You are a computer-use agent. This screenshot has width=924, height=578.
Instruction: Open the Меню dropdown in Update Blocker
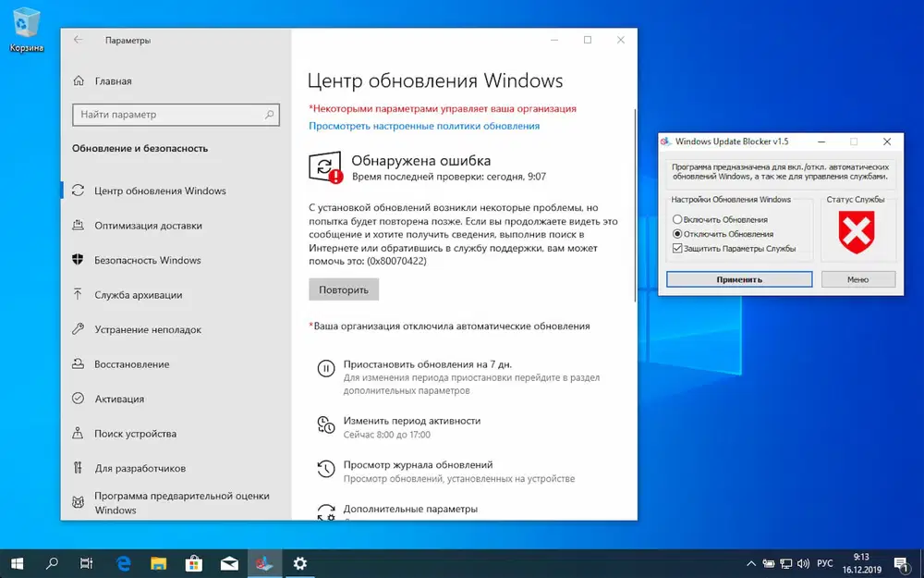coord(858,278)
